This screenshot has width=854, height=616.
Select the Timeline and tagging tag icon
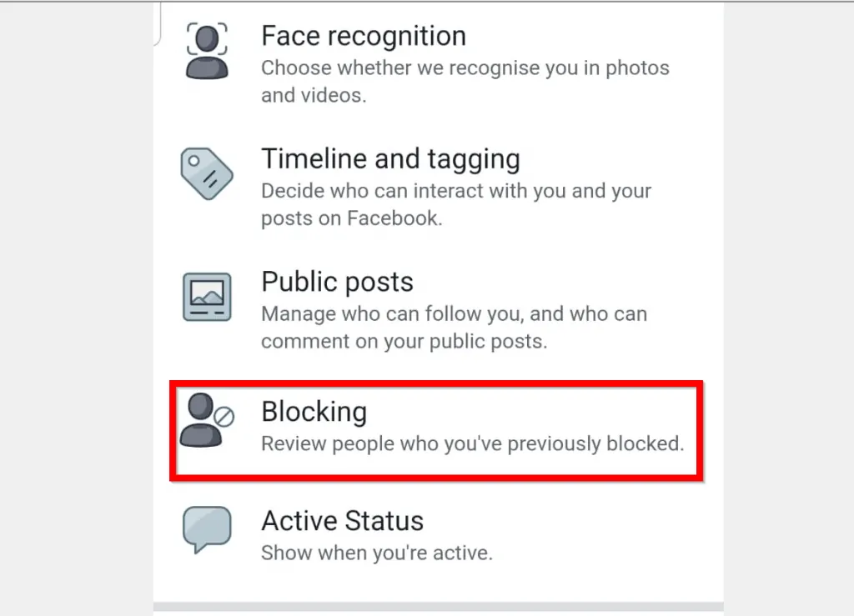(207, 174)
